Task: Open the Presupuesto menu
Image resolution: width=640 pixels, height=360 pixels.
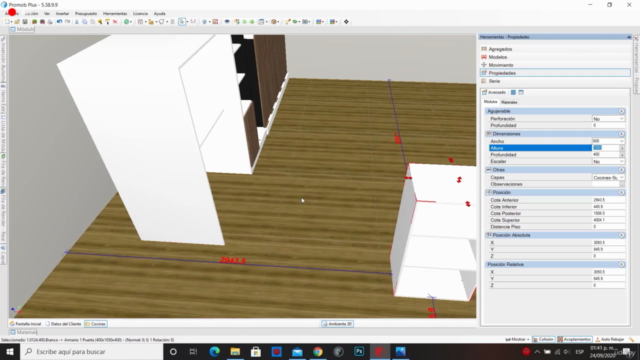Action: pos(86,13)
